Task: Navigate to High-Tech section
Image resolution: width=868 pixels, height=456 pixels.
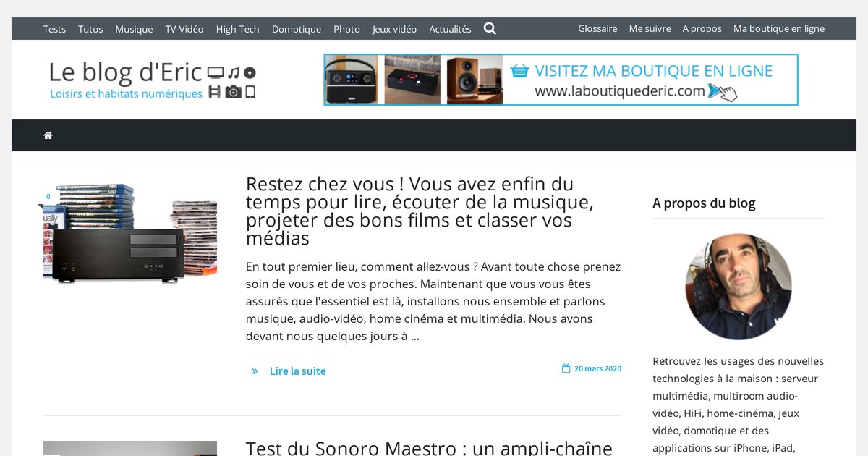Action: click(x=237, y=29)
